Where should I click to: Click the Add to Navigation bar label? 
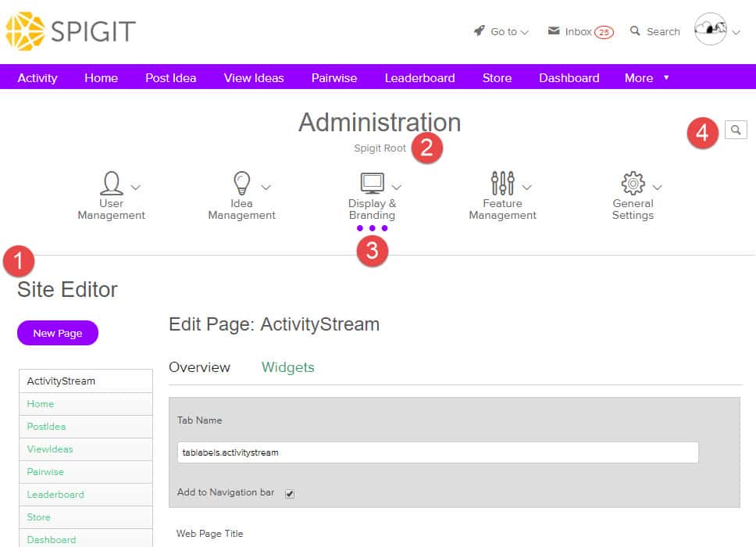[x=226, y=492]
